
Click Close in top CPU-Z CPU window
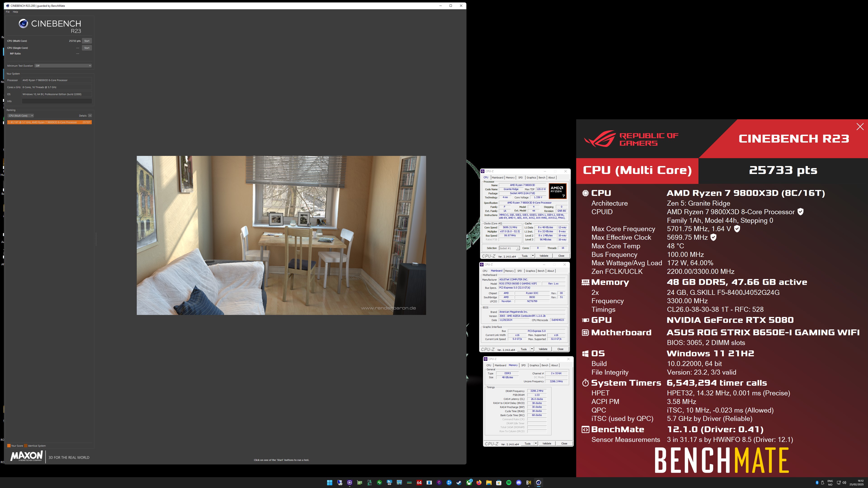[x=561, y=256]
